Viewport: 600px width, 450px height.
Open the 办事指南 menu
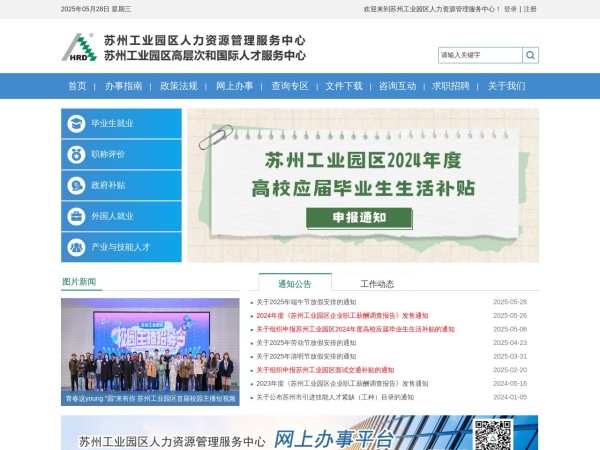[x=124, y=86]
